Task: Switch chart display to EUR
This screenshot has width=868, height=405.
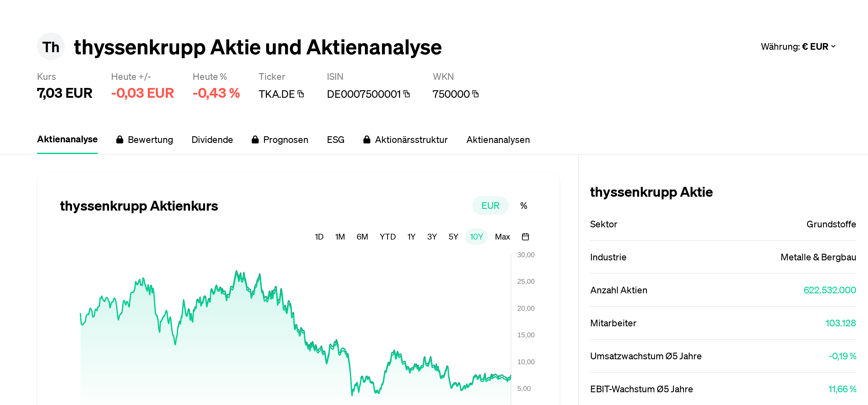Action: click(x=490, y=205)
